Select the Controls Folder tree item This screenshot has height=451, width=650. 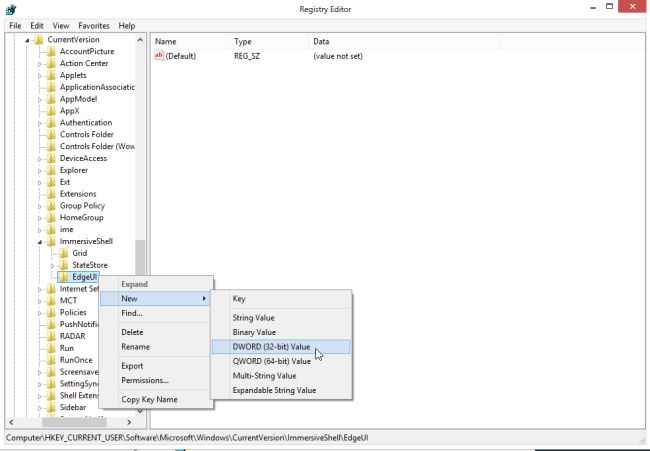coord(87,135)
